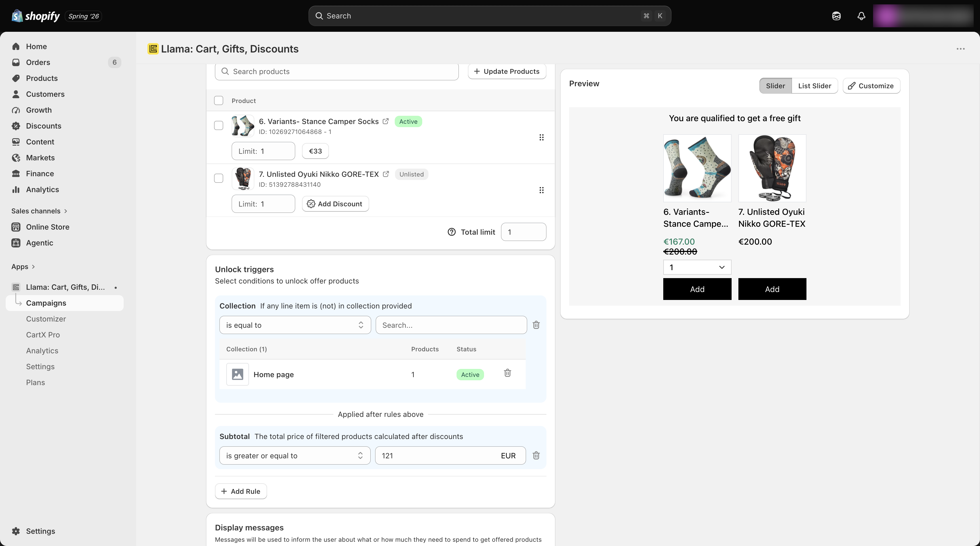980x546 pixels.
Task: Click the Total limit help icon
Action: coord(451,232)
